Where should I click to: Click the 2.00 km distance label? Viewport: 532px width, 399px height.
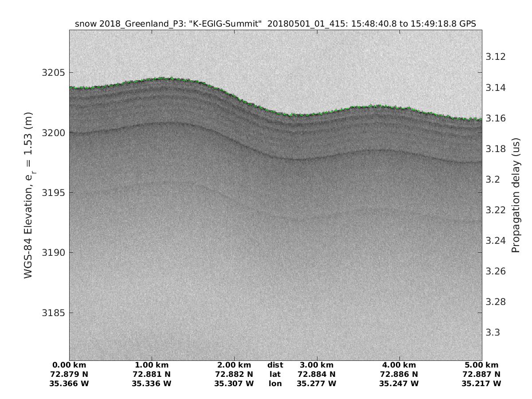pyautogui.click(x=234, y=365)
